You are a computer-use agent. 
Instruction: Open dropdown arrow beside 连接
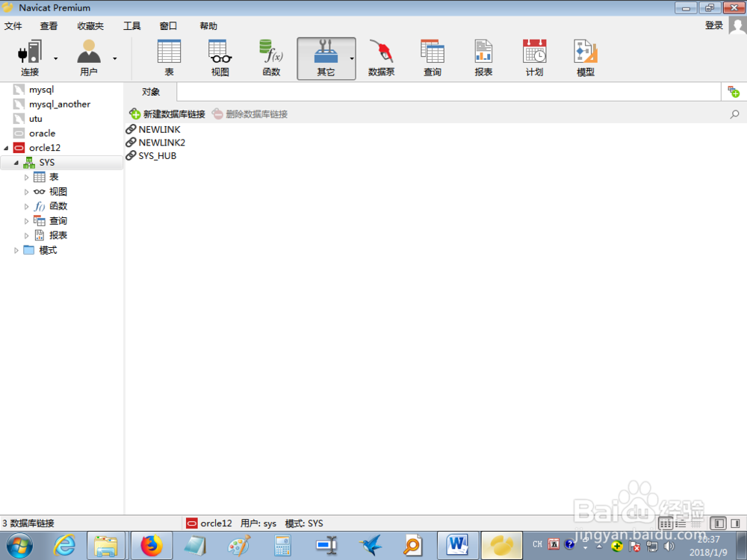pos(56,58)
